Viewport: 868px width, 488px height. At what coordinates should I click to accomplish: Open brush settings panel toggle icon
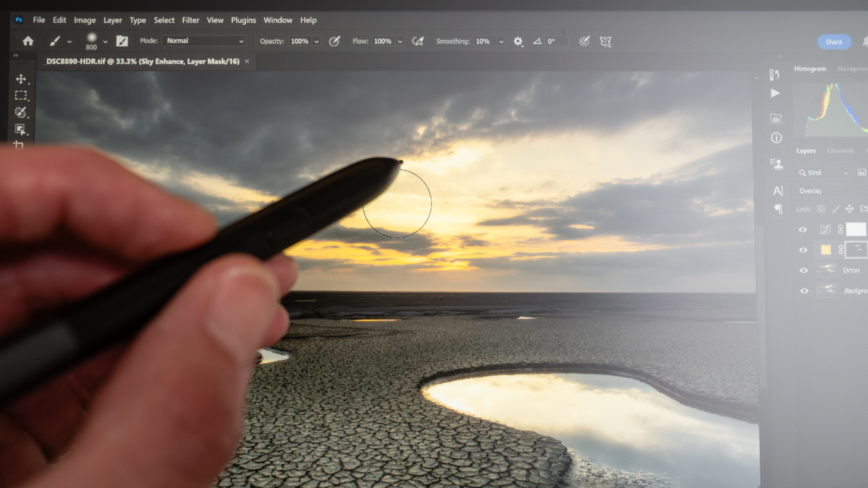click(x=122, y=41)
